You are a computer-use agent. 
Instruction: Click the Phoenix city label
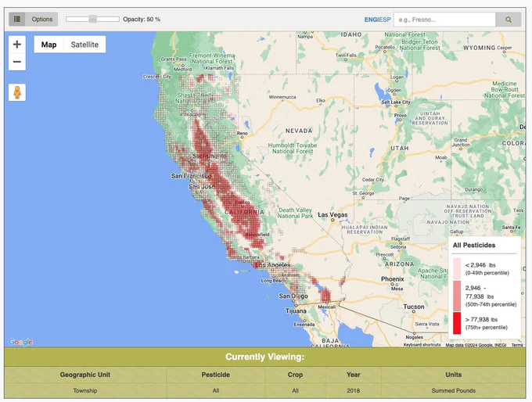point(392,279)
